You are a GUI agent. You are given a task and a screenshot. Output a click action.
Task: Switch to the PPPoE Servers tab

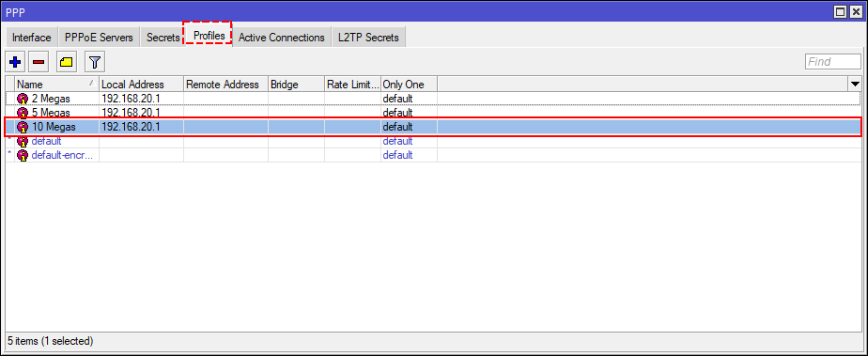[x=99, y=38]
